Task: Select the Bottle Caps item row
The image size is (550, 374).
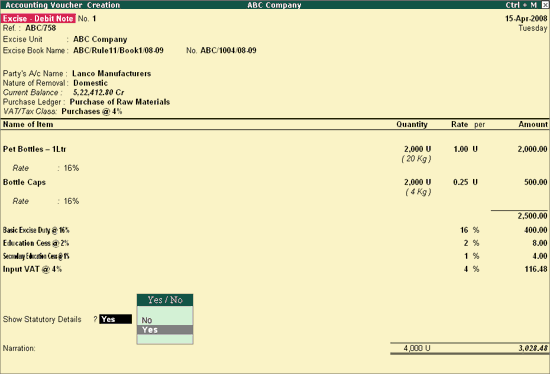Action: (x=24, y=182)
